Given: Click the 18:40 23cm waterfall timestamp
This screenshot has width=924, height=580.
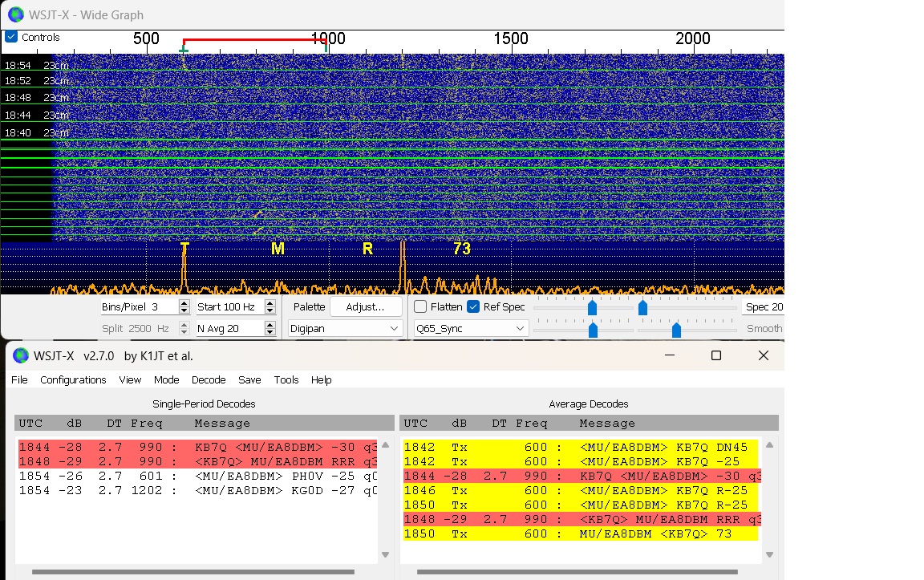Looking at the screenshot, I should 37,132.
